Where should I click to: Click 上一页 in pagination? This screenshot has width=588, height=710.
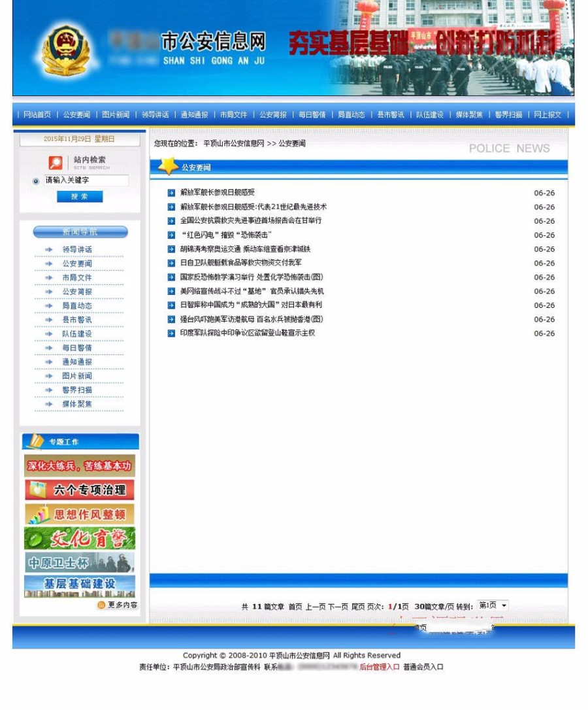pyautogui.click(x=316, y=607)
